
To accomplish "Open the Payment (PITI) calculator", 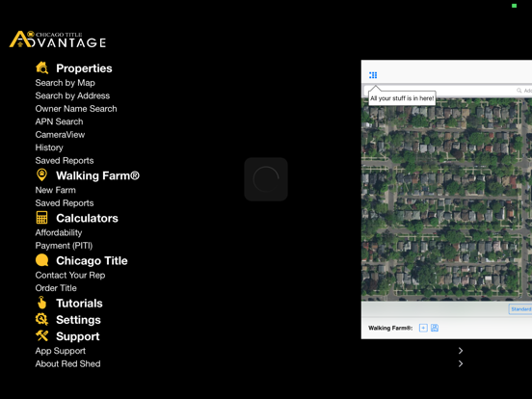I will pyautogui.click(x=64, y=246).
